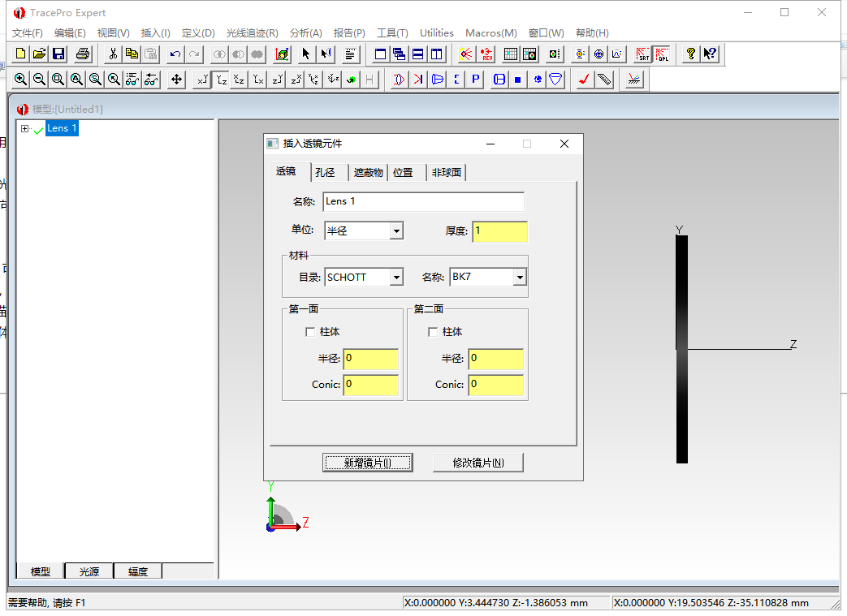Click the irradiance grid analysis icon
The image size is (847, 616).
tap(510, 54)
